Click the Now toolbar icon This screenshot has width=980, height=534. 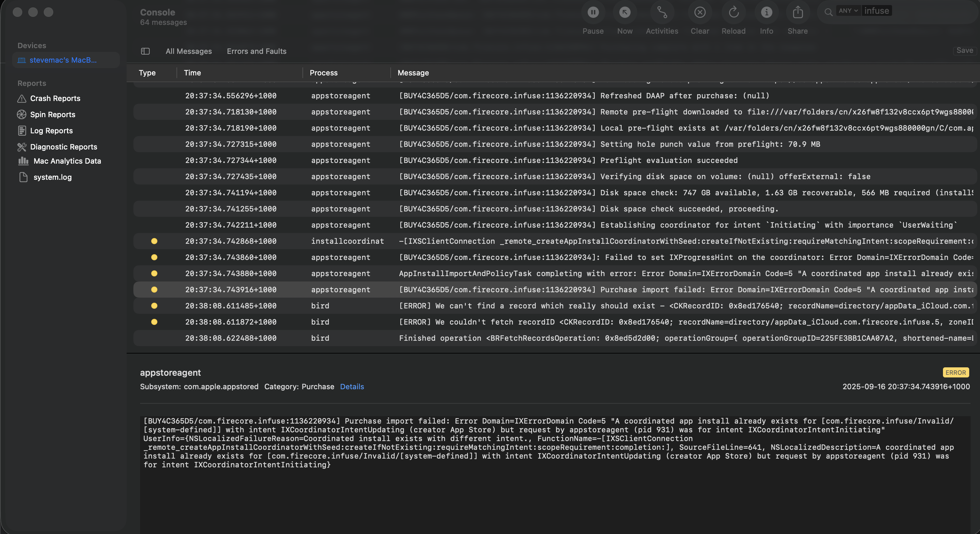[x=624, y=13]
